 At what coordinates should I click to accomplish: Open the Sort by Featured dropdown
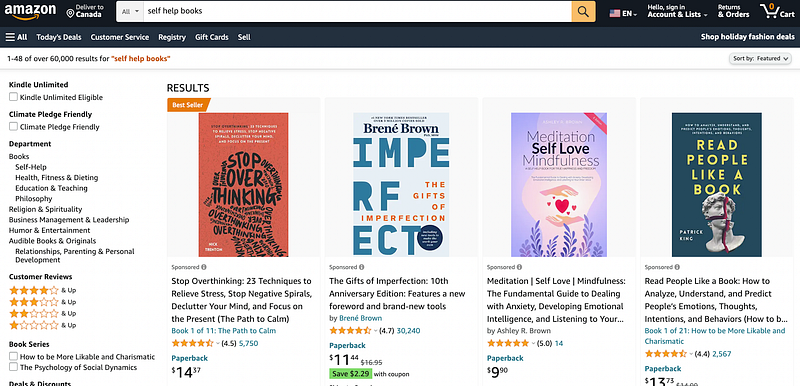coord(760,59)
